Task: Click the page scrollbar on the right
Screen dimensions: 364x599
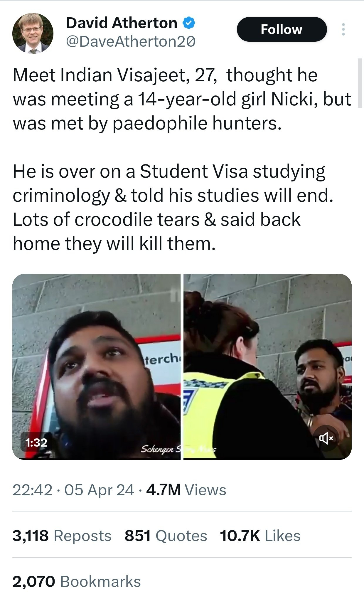Action: click(360, 83)
